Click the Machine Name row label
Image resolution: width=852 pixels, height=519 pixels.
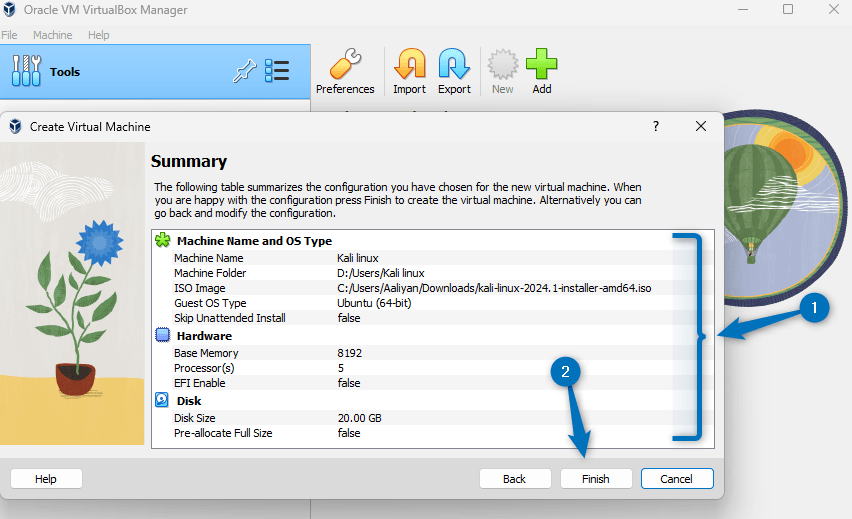[x=209, y=258]
